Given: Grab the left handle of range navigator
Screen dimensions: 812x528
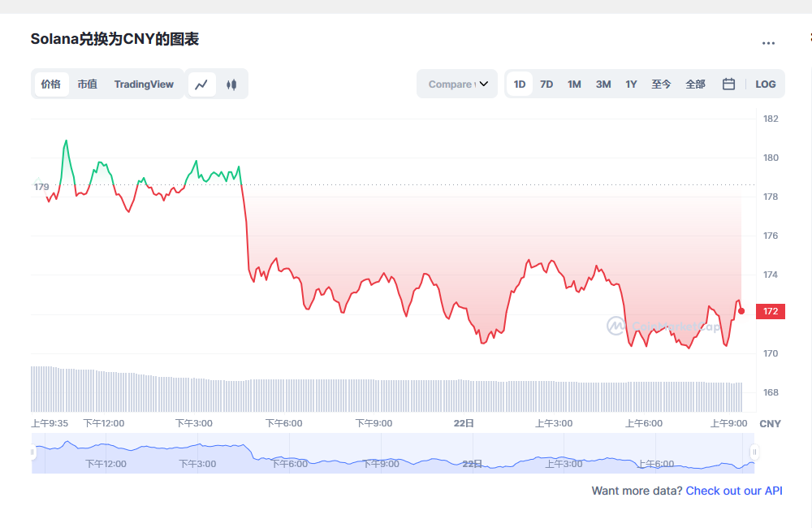Looking at the screenshot, I should [x=32, y=452].
